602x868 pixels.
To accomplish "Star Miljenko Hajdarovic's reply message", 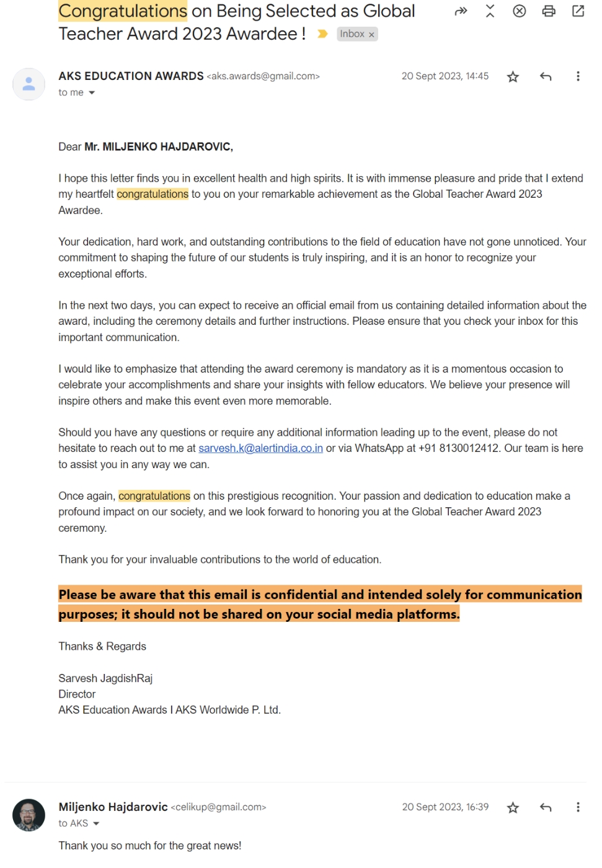I will point(513,808).
